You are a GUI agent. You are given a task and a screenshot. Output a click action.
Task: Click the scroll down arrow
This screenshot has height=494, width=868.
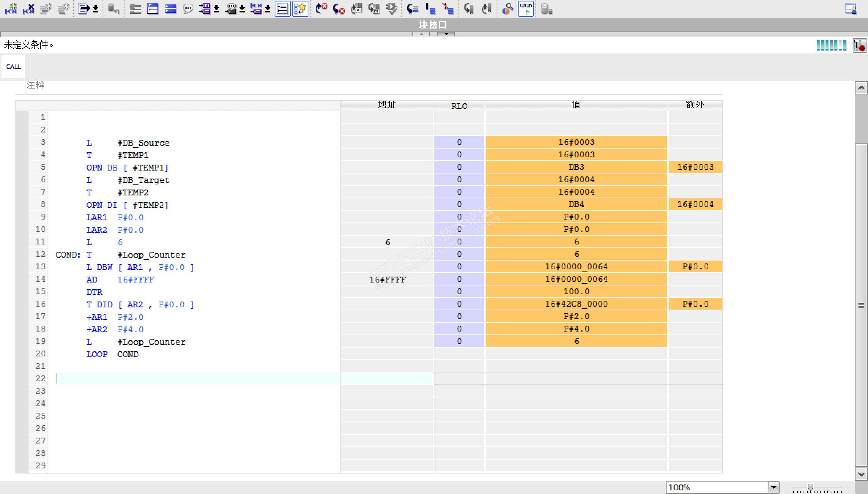point(861,474)
